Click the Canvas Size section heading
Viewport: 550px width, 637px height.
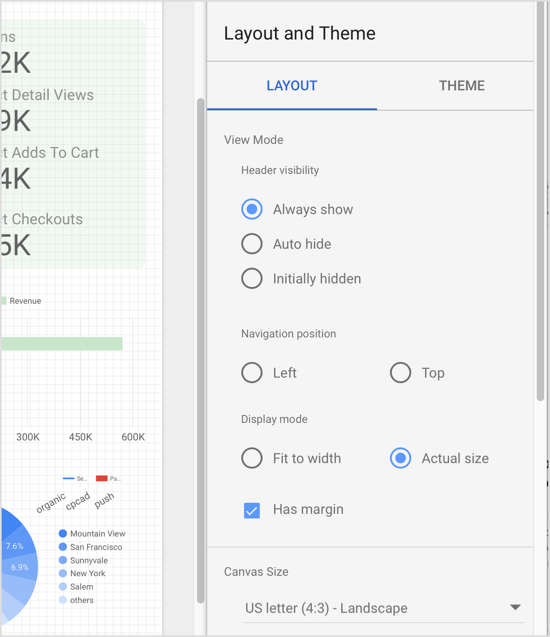(256, 572)
